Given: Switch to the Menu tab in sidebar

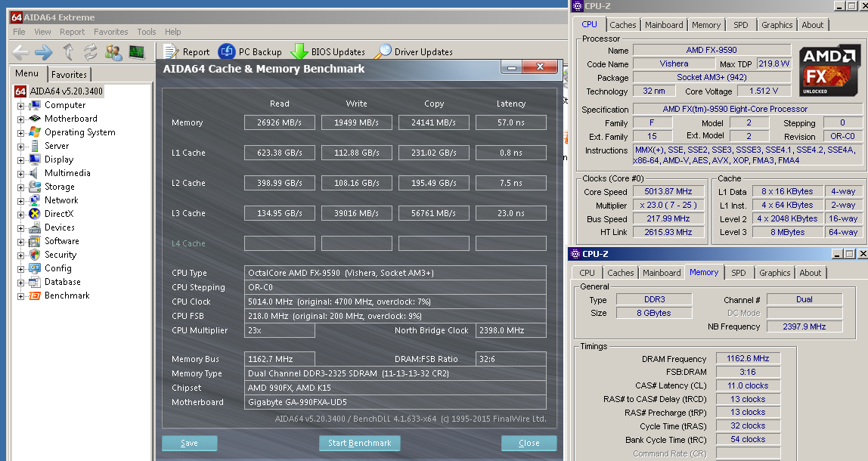Looking at the screenshot, I should (27, 73).
